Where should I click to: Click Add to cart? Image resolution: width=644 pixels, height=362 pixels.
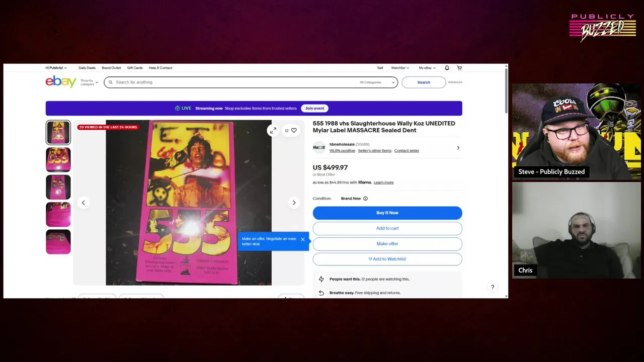click(x=387, y=228)
